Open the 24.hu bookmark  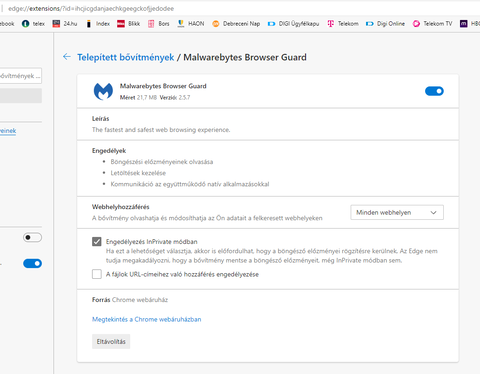[x=65, y=24]
